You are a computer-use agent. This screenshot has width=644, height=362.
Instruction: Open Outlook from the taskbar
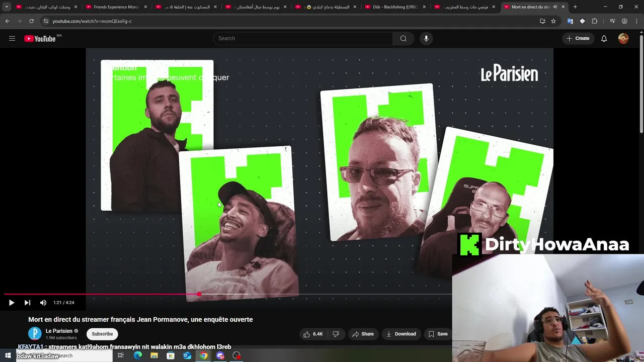coord(187,355)
